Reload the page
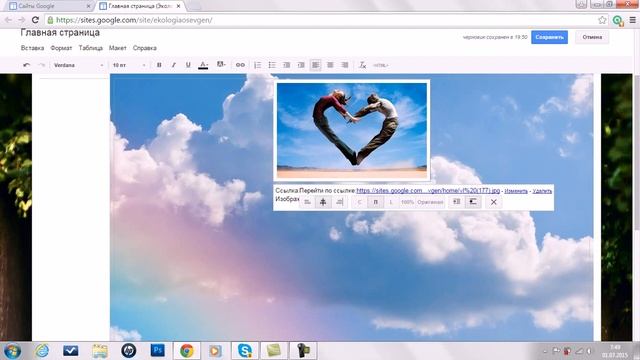The height and width of the screenshot is (360, 640). pos(36,20)
